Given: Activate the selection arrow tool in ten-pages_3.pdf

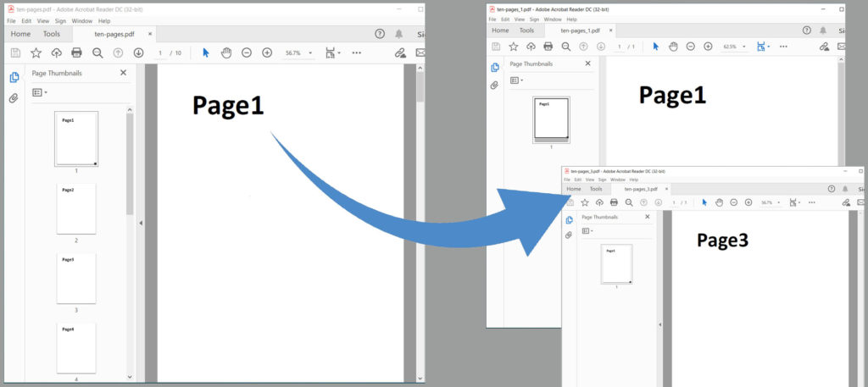Looking at the screenshot, I should pyautogui.click(x=704, y=202).
